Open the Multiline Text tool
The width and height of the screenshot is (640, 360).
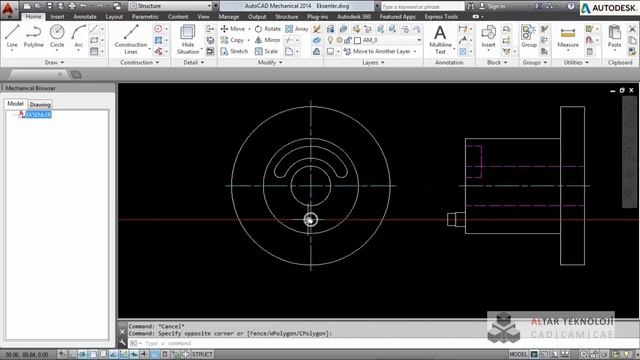pos(440,39)
